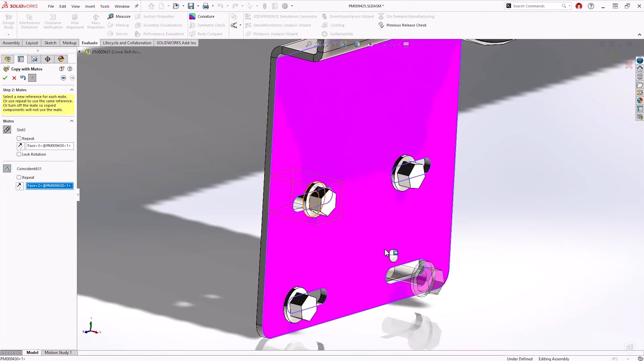
Task: Switch to the Assembly tab
Action: point(11,43)
